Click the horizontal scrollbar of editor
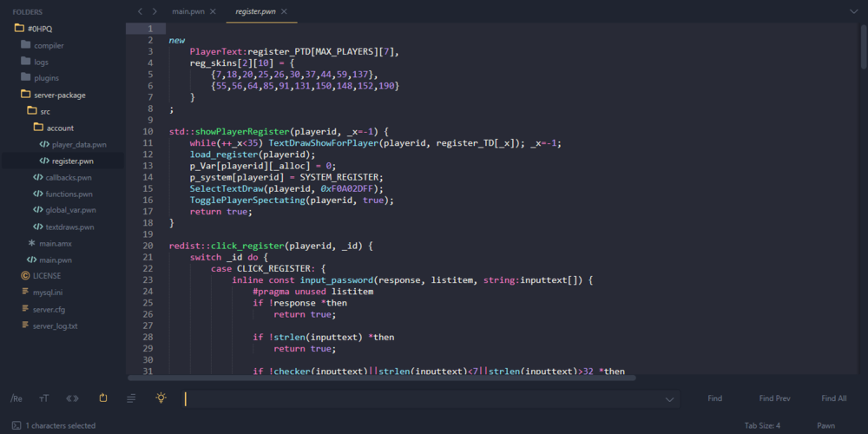Screen dimensions: 868x434 point(382,378)
